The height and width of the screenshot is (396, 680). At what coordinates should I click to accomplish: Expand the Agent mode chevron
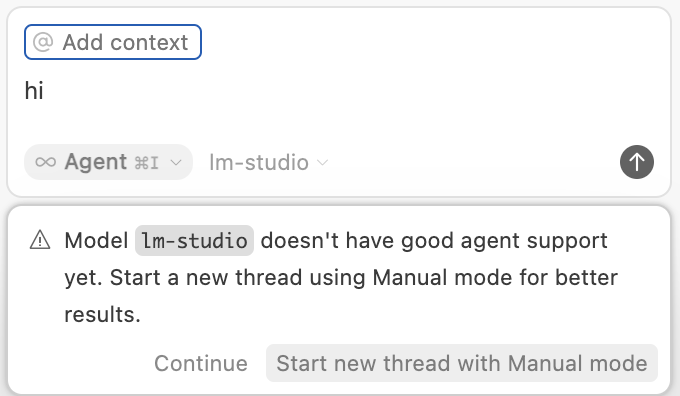[176, 162]
